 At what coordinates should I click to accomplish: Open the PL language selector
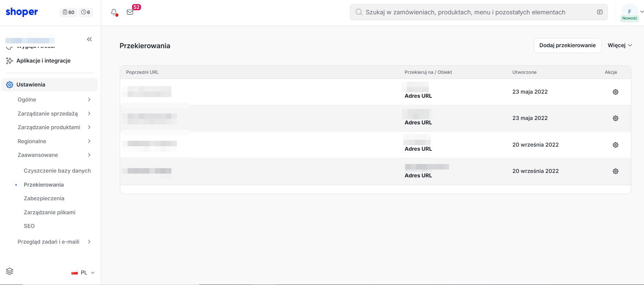[83, 272]
